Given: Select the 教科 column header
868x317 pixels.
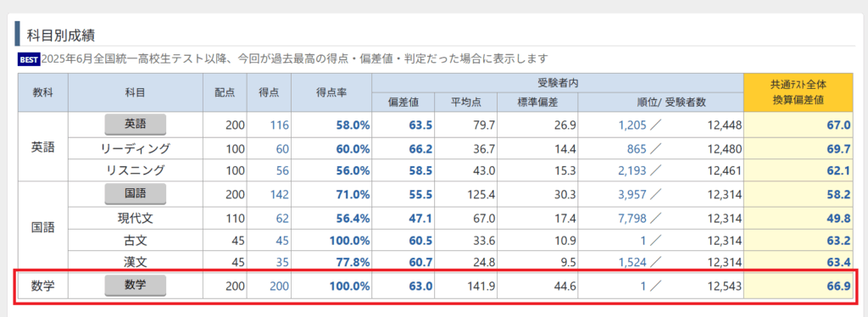Looking at the screenshot, I should pyautogui.click(x=43, y=93).
